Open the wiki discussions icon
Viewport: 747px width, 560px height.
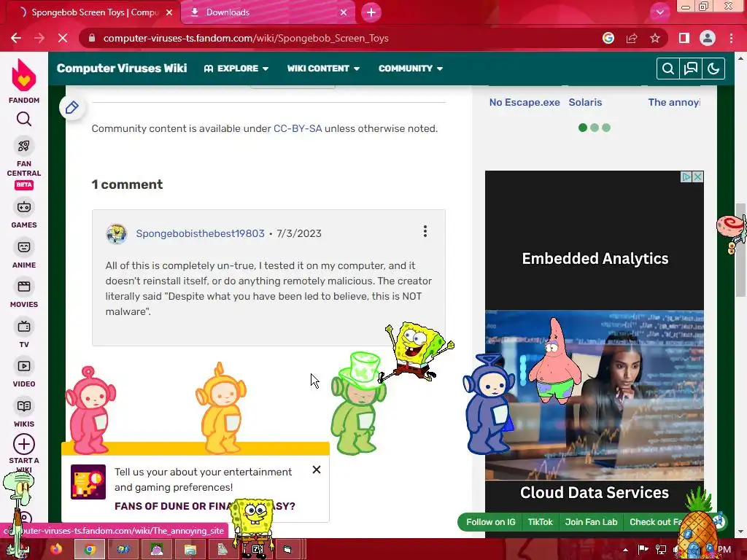coord(691,69)
